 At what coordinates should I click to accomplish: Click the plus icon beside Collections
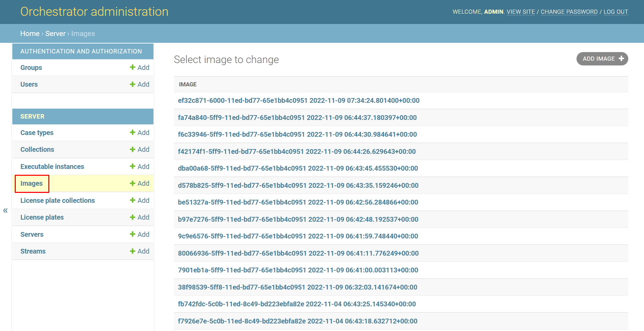pos(133,149)
